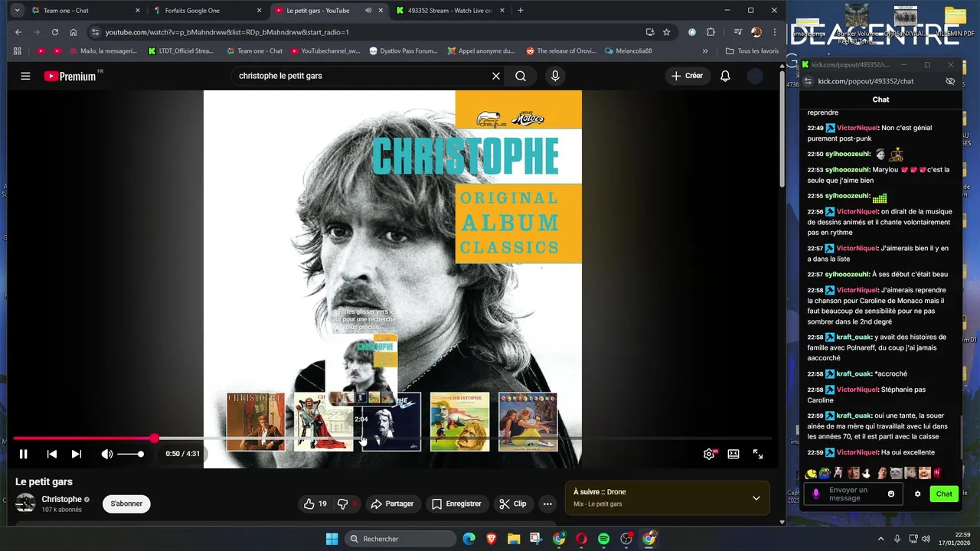
Task: Open Kick chat settings gear
Action: pyautogui.click(x=917, y=494)
